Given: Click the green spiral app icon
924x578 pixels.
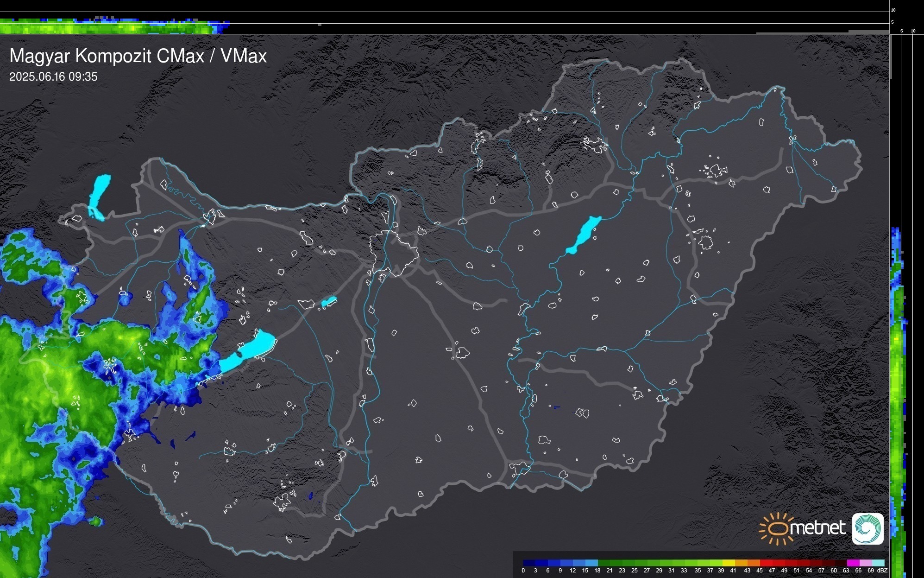Looking at the screenshot, I should [867, 528].
